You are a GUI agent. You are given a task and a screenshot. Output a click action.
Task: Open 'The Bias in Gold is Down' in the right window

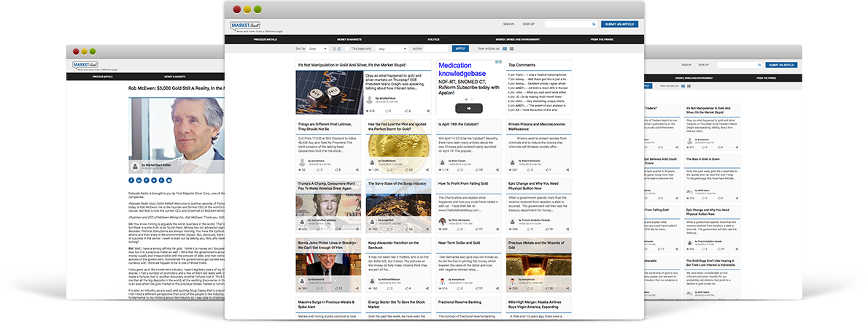(703, 159)
